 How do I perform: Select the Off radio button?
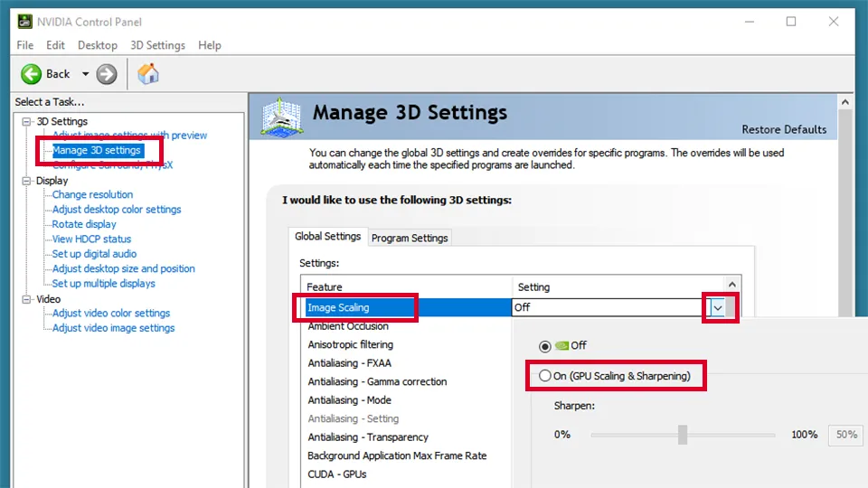(x=544, y=346)
